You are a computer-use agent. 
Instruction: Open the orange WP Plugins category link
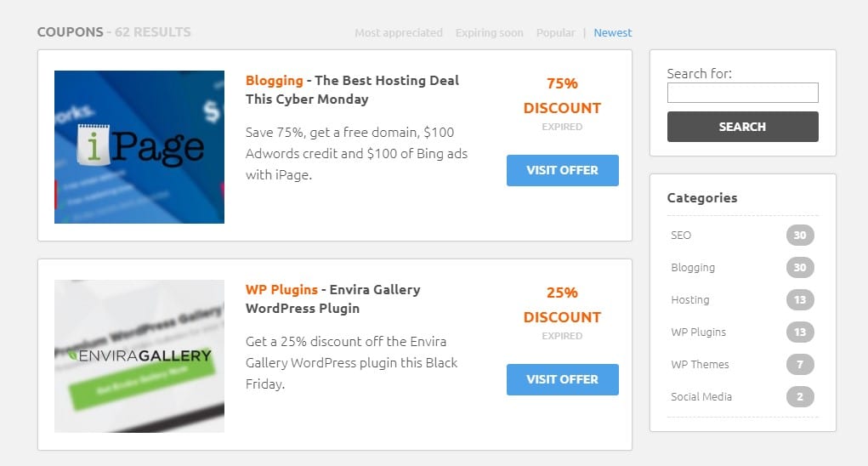click(x=281, y=289)
